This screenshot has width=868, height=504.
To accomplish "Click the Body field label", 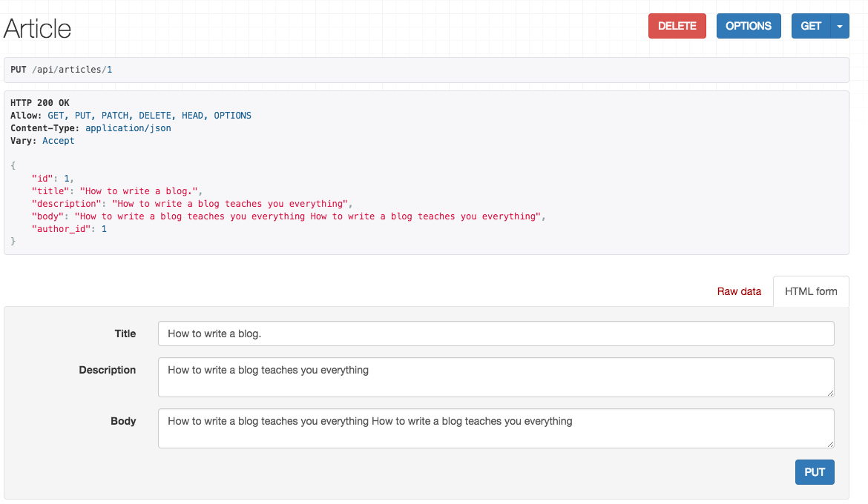I will [123, 421].
